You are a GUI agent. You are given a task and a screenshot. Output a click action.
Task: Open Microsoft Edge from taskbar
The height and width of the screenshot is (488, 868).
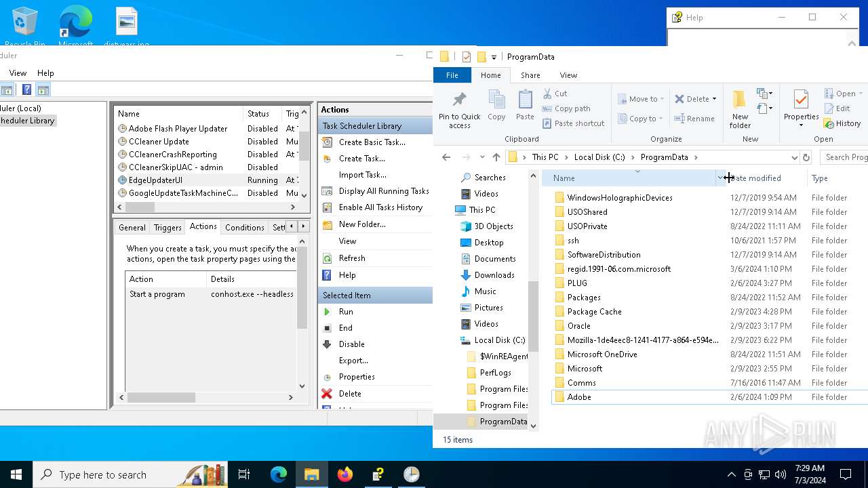(x=279, y=474)
